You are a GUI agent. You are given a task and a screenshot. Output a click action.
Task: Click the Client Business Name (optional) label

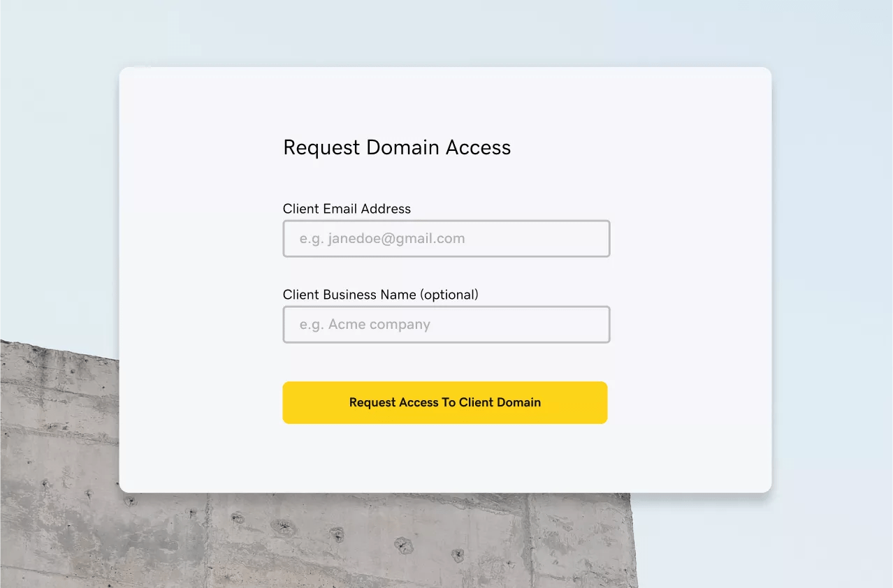380,294
